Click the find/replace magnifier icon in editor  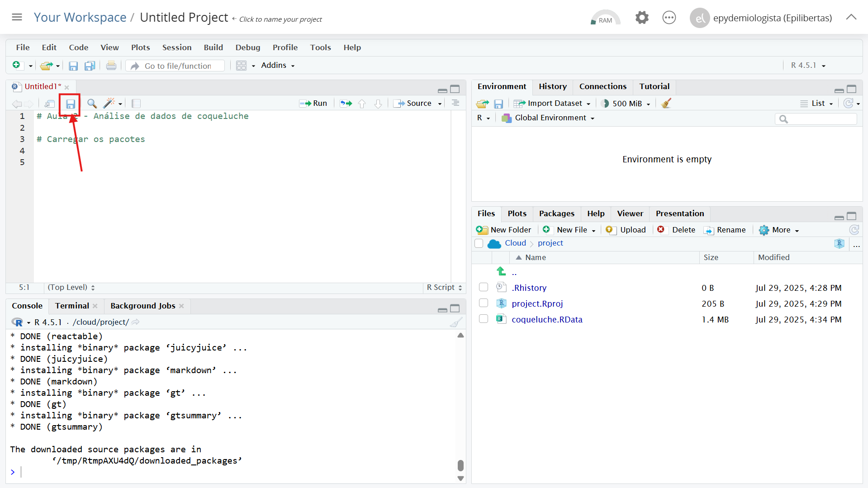92,104
